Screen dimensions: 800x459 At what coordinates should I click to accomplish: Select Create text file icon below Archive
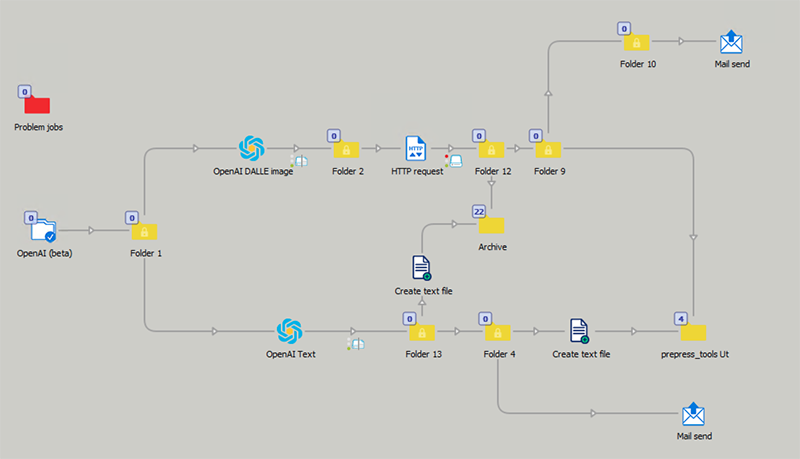pyautogui.click(x=421, y=268)
